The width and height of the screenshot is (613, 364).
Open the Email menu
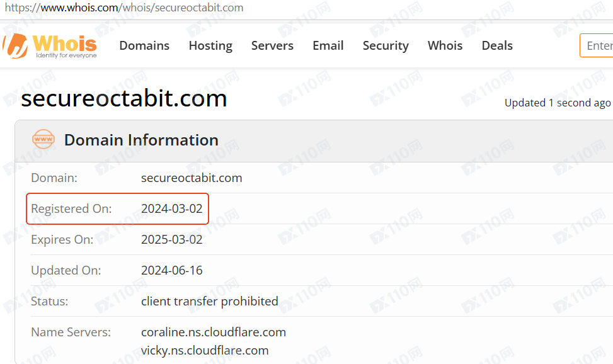coord(328,46)
